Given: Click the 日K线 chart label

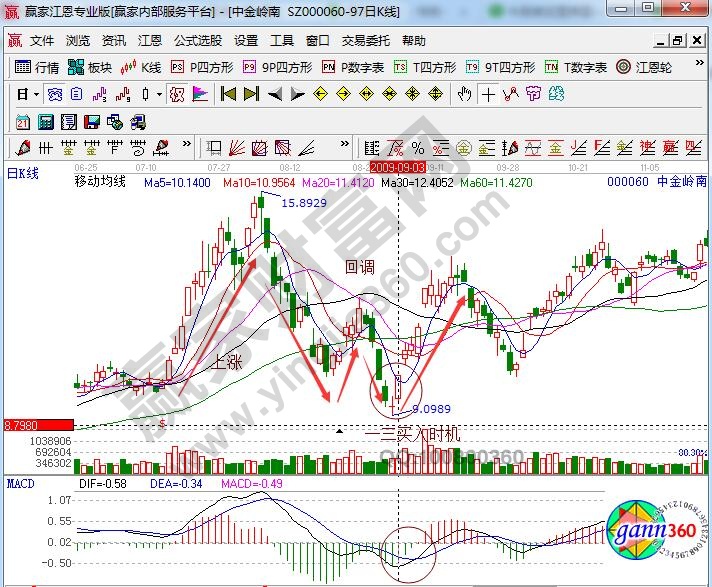Looking at the screenshot, I should point(23,174).
